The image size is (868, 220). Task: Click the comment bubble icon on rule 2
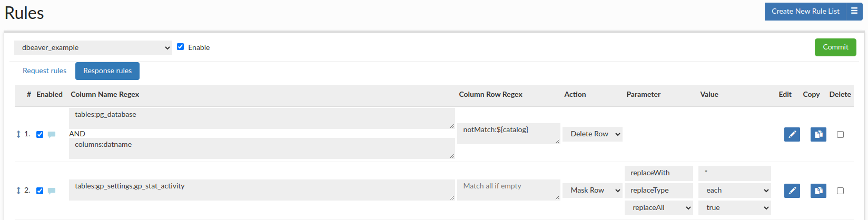[52, 191]
